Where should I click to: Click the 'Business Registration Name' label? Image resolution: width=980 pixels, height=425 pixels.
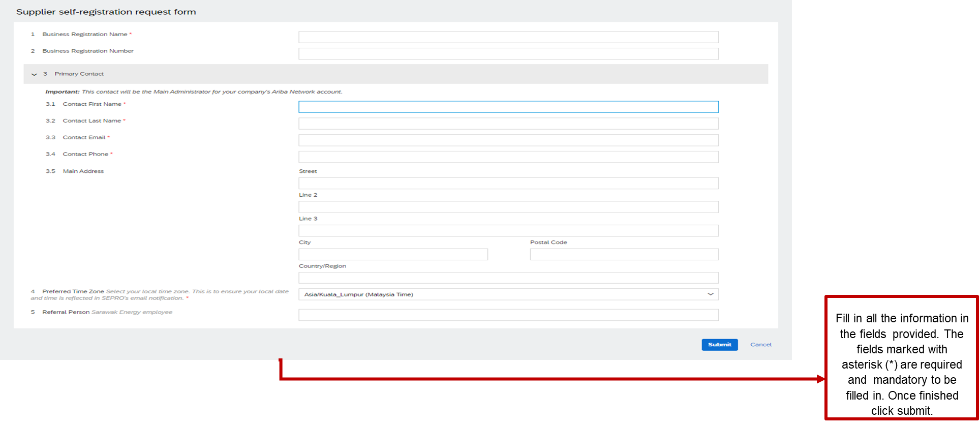[85, 34]
